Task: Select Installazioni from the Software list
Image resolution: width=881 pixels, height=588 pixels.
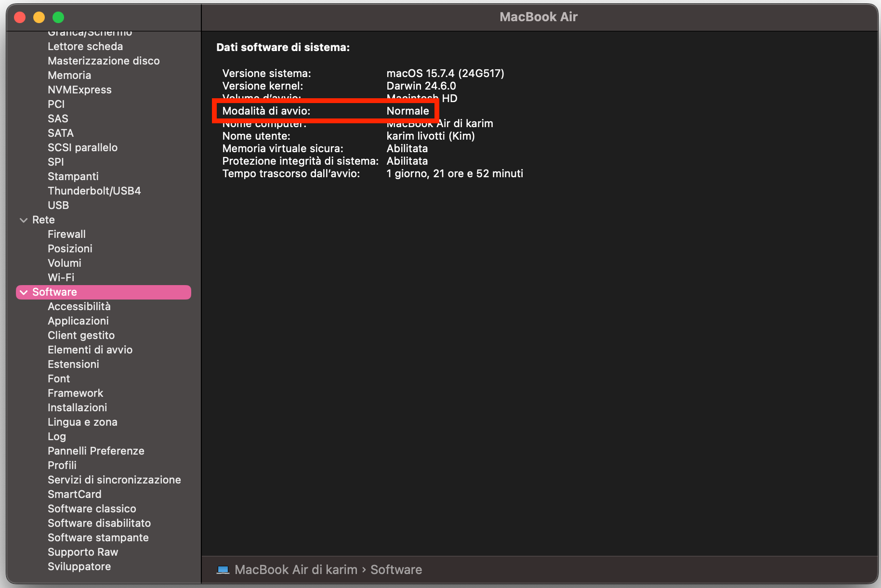Action: pyautogui.click(x=77, y=407)
